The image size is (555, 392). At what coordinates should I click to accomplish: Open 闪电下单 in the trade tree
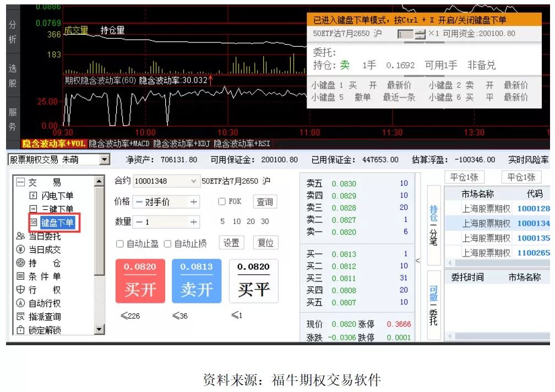coord(57,195)
